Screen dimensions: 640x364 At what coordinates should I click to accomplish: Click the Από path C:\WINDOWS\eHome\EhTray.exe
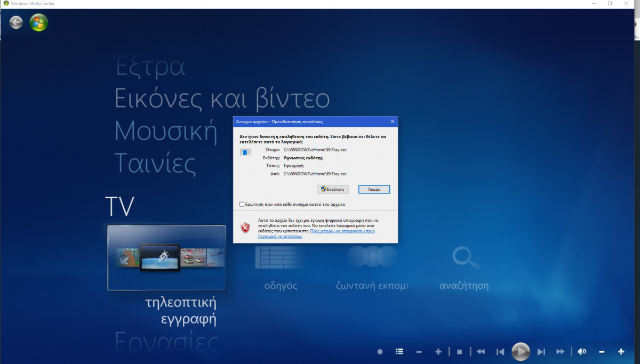[315, 174]
